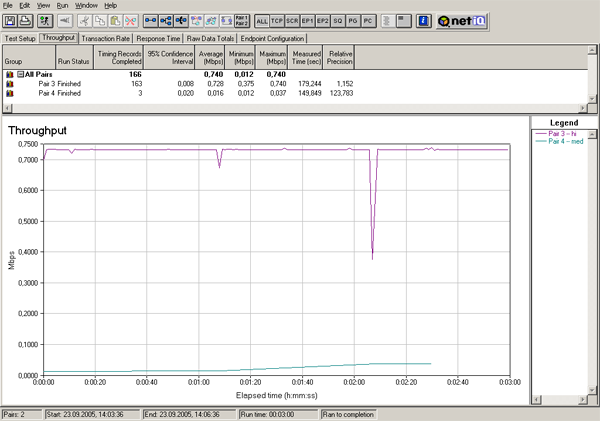The image size is (600, 421).
Task: Click the Print toolbar icon
Action: pyautogui.click(x=25, y=21)
